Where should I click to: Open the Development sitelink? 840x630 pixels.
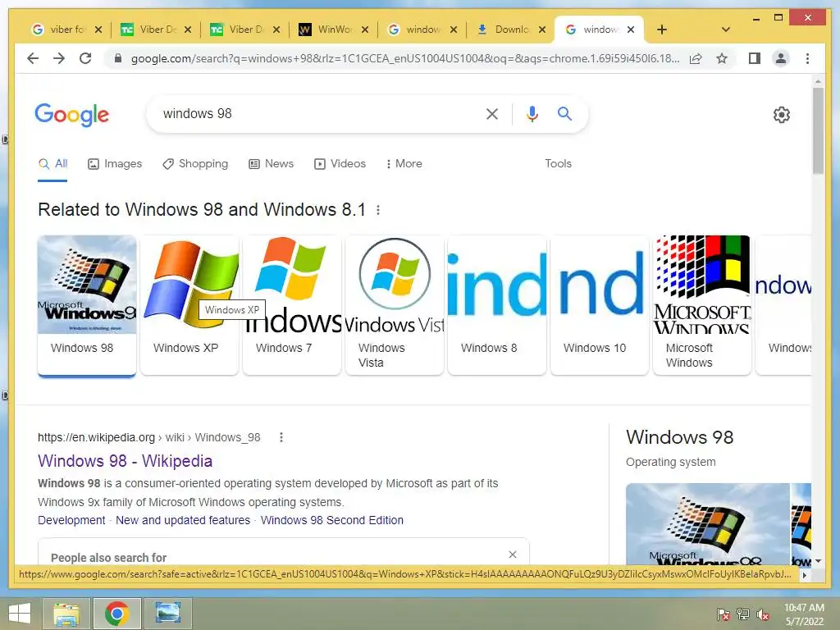(x=71, y=520)
